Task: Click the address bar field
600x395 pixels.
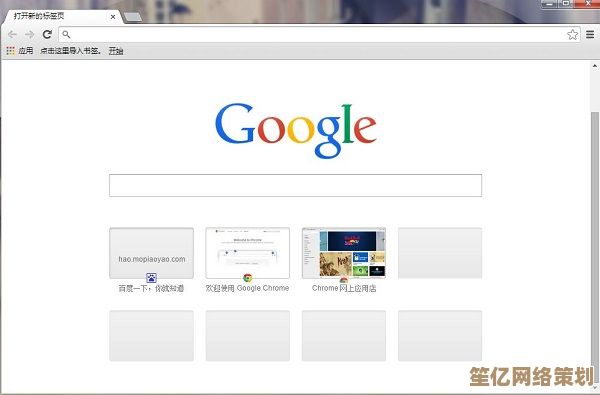Action: (320, 34)
